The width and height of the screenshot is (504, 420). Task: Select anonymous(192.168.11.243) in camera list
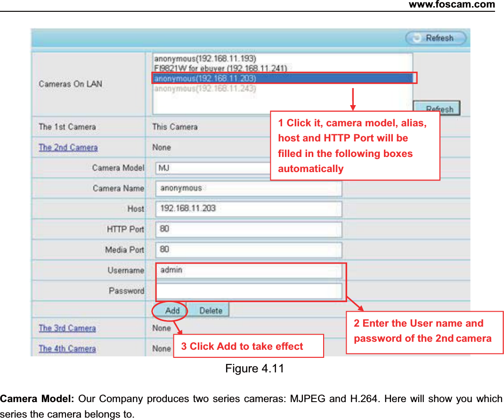[205, 88]
